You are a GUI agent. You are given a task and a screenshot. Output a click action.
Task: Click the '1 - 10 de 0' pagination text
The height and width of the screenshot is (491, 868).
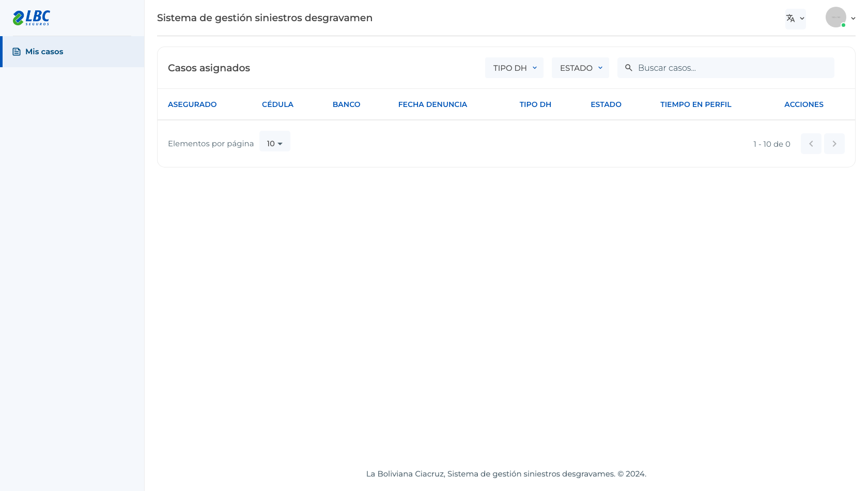(x=772, y=144)
